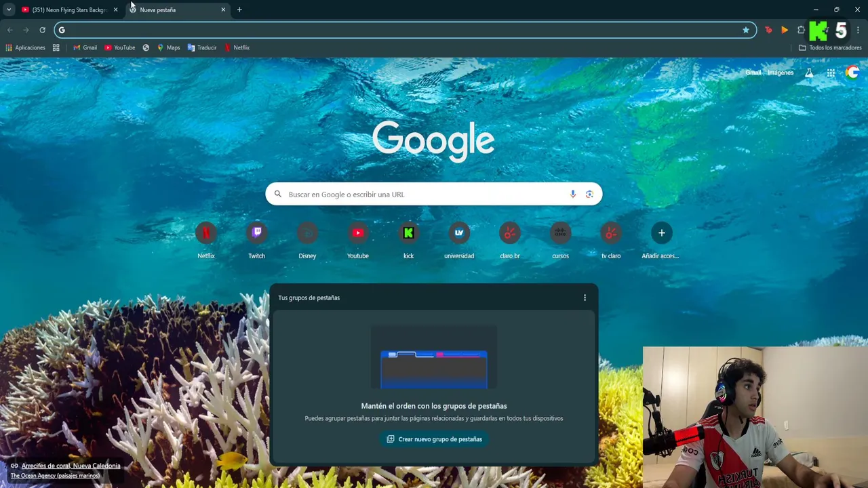
Task: Open Google Lens image search icon
Action: pyautogui.click(x=589, y=194)
